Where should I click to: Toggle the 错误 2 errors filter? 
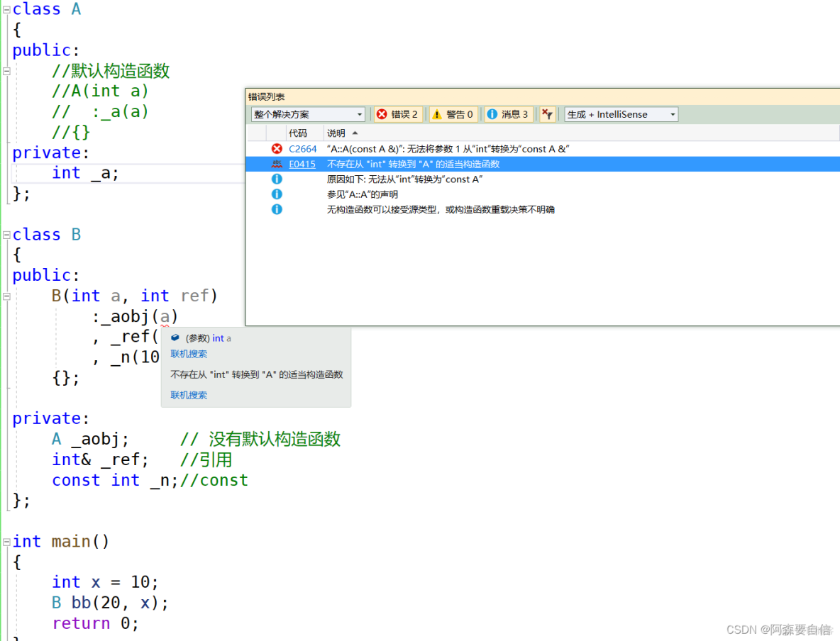pos(397,114)
